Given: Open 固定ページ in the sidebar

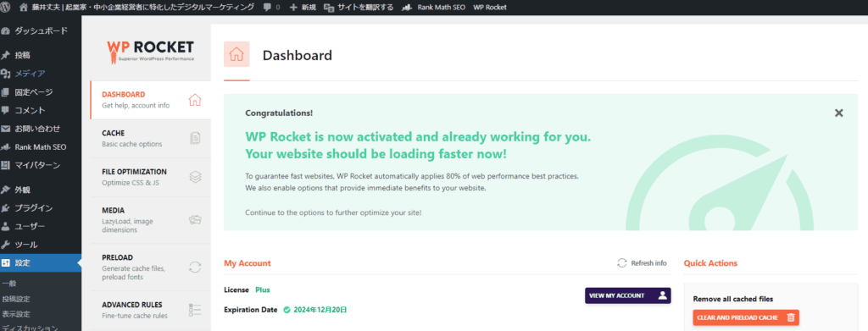Looking at the screenshot, I should (x=41, y=91).
